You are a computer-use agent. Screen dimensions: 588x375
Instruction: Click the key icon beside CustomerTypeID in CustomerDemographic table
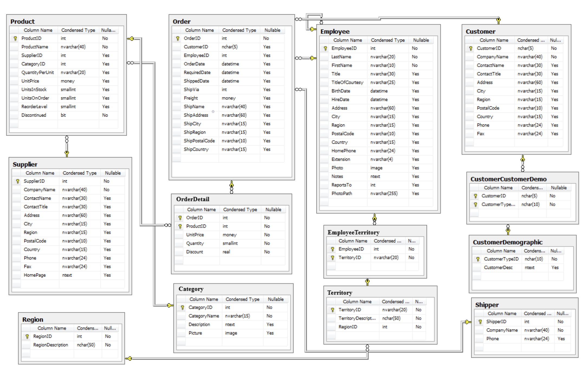[478, 259]
